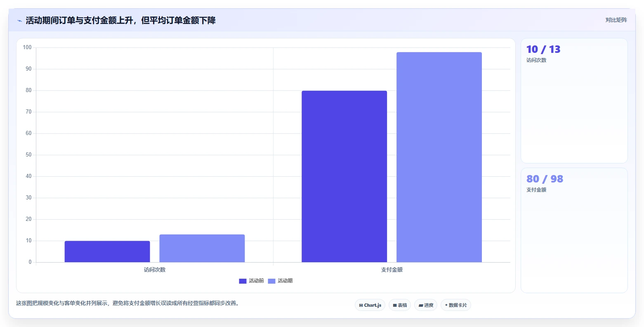Screen dimensions: 644x327
Task: Click the lightning icon beside the title
Action: click(x=20, y=21)
